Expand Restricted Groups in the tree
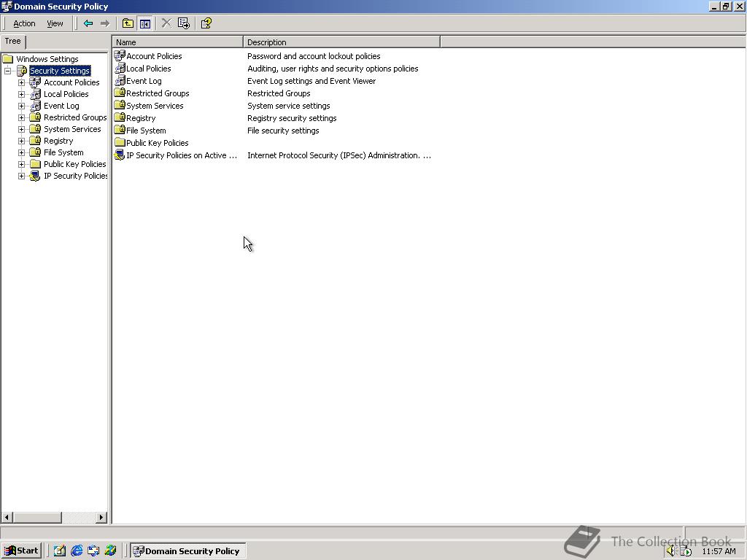The width and height of the screenshot is (747, 560). pos(21,117)
